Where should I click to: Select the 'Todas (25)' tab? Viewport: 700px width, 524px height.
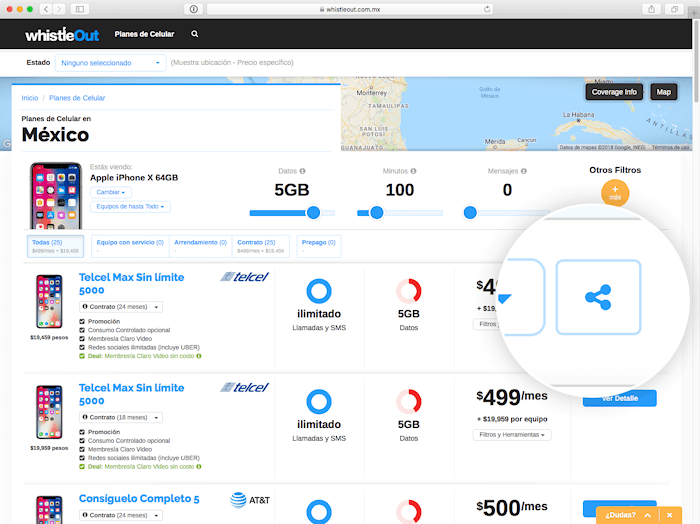(55, 246)
